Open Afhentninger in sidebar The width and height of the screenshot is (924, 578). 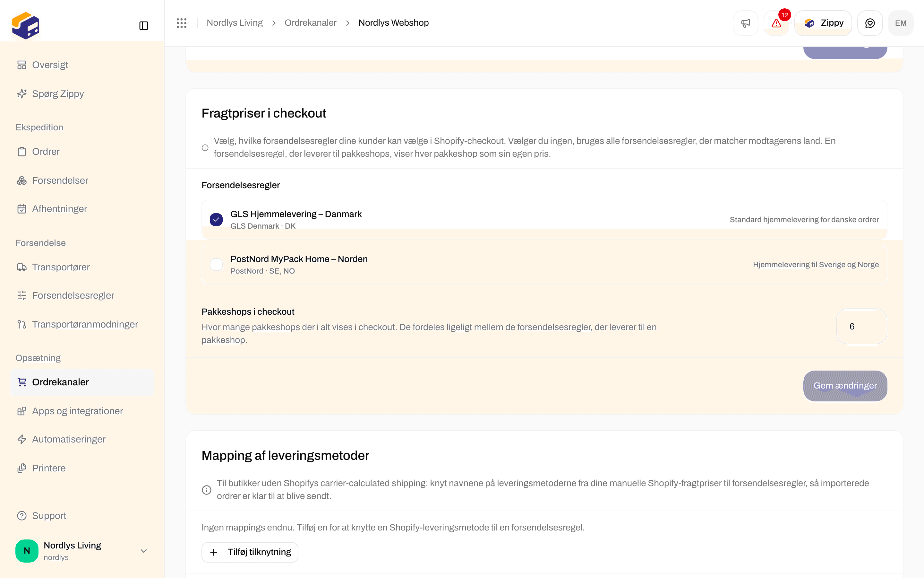82,209
